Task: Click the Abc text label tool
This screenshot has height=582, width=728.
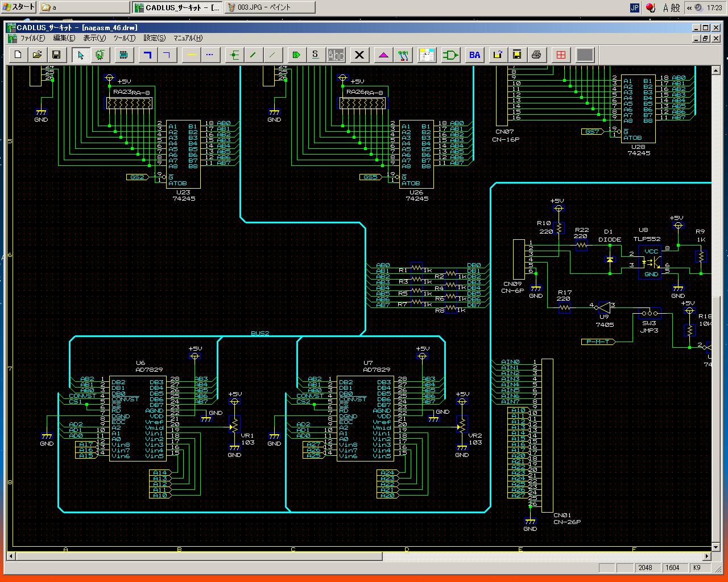Action: point(336,55)
